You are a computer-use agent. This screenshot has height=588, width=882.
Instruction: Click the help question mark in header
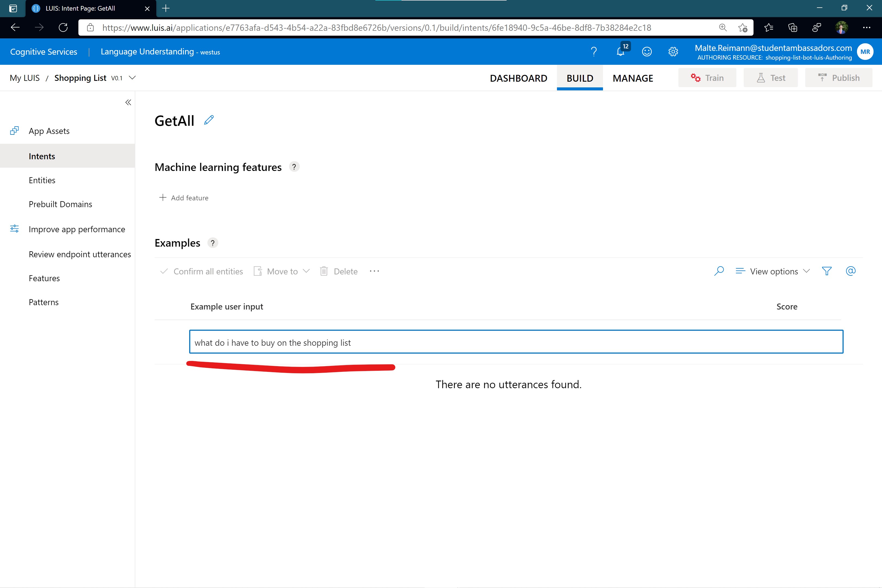point(594,52)
